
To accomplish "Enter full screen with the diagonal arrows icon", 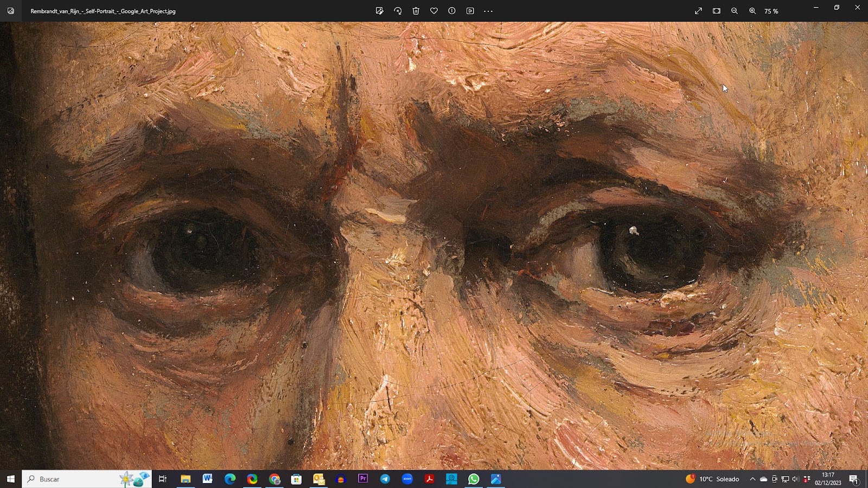I will [699, 11].
